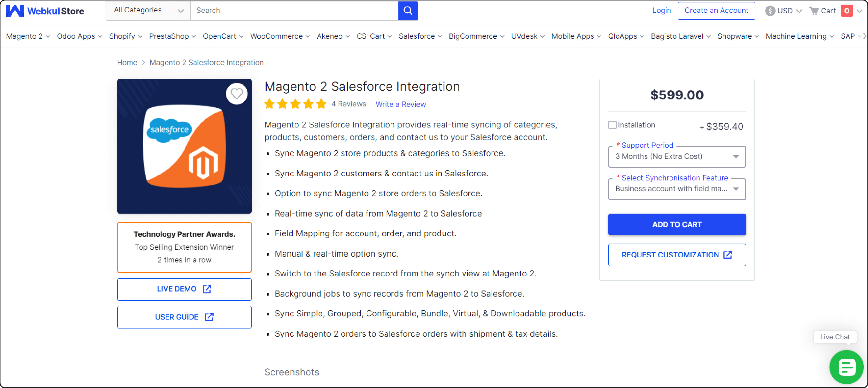This screenshot has width=868, height=388.
Task: Open the All Categories dropdown
Action: (x=148, y=11)
